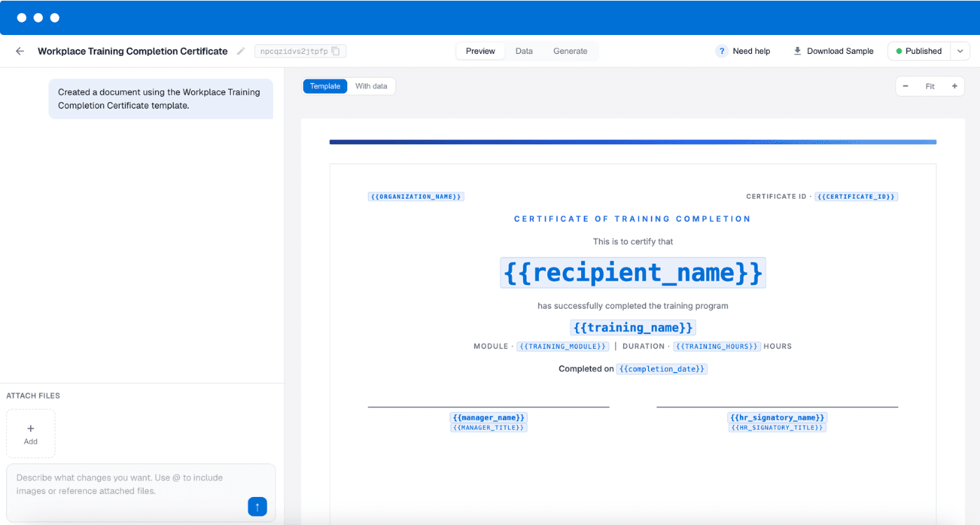Copy template ID npcqzidvs2jtpfp

336,51
